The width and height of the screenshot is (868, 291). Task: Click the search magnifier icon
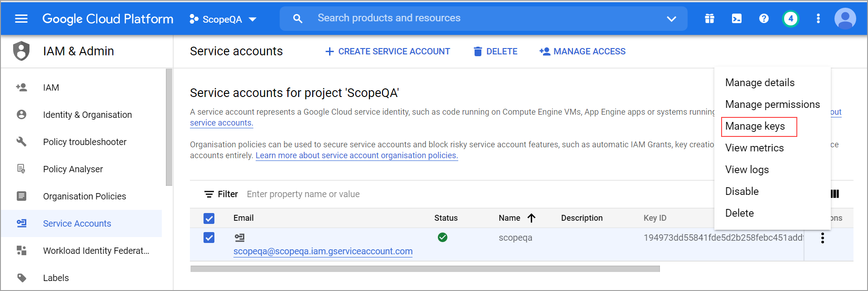298,19
